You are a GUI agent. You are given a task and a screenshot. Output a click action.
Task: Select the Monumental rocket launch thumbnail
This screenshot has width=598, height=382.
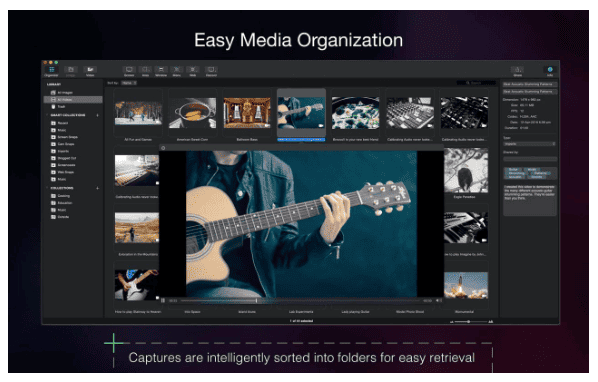click(x=466, y=286)
